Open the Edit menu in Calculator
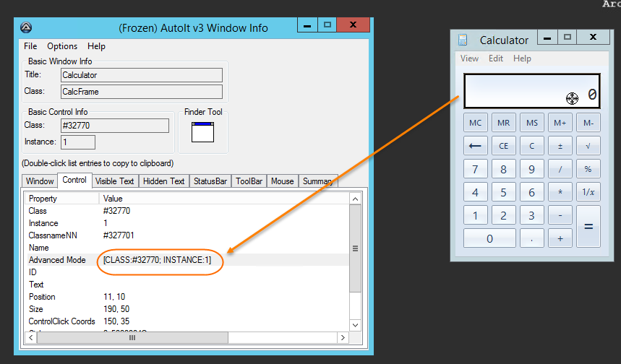Viewport: 621px width, 364px height. 496,58
